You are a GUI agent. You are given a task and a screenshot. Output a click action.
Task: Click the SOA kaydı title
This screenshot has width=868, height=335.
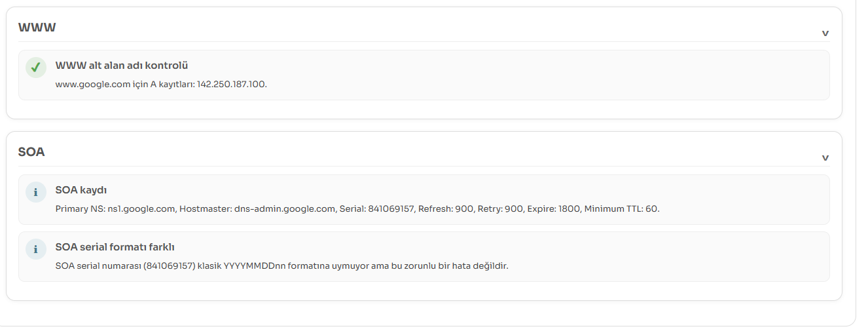81,190
